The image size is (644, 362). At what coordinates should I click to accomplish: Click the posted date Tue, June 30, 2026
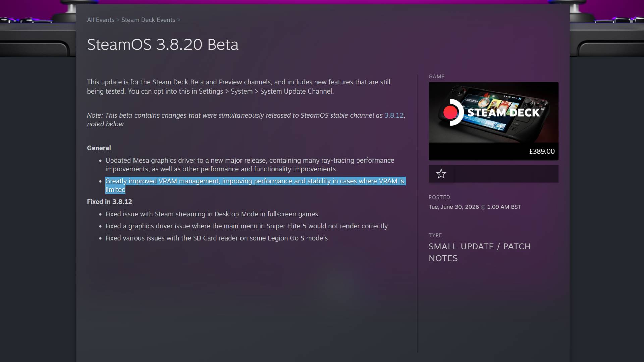tap(453, 207)
